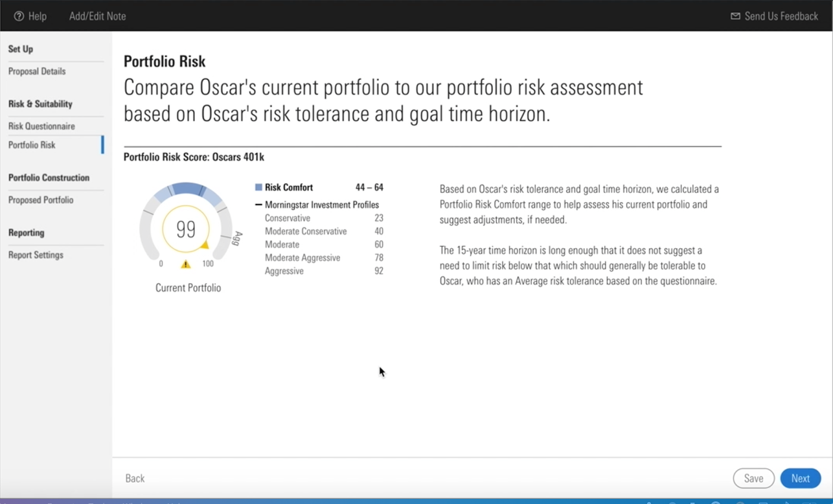The image size is (833, 504).
Task: Click the blue Next button
Action: (800, 478)
